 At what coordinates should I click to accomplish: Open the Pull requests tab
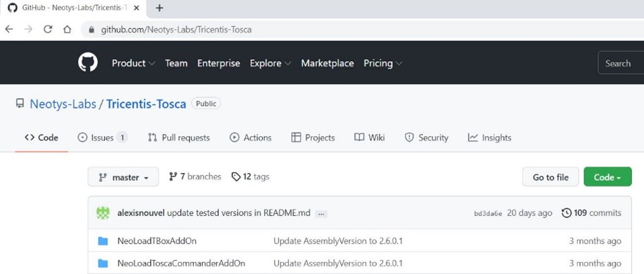pyautogui.click(x=179, y=138)
